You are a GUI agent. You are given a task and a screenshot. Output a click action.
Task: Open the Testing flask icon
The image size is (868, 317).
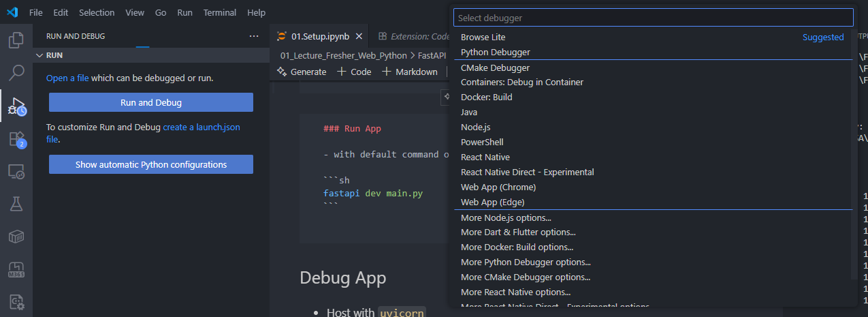(x=16, y=204)
